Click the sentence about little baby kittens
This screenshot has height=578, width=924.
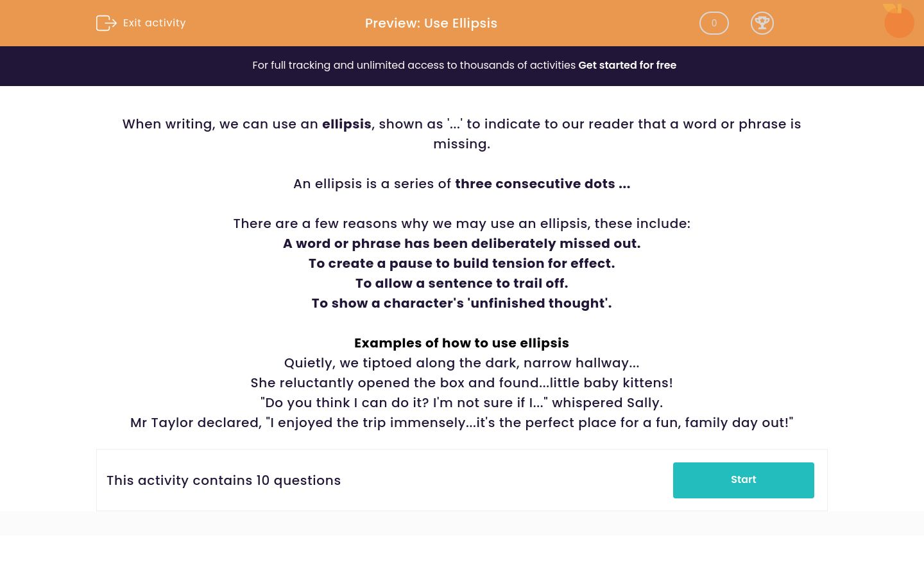461,383
